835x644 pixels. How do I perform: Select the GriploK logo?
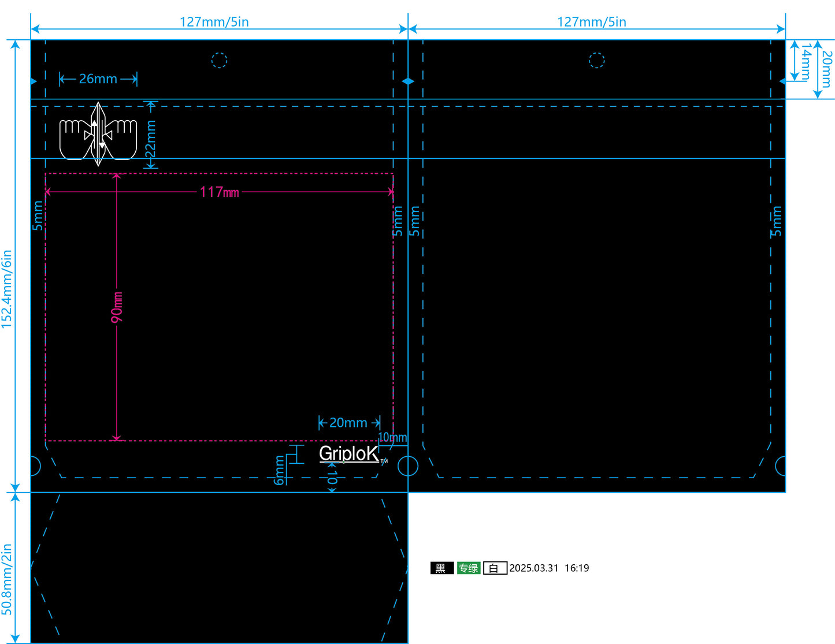tap(349, 454)
